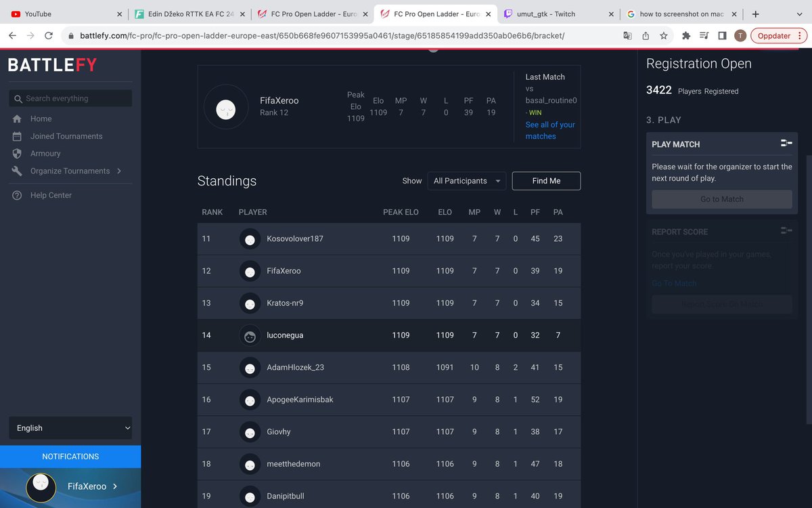Screen dimensions: 812x508
Task: Click the Play Match panel step icon
Action: [786, 144]
